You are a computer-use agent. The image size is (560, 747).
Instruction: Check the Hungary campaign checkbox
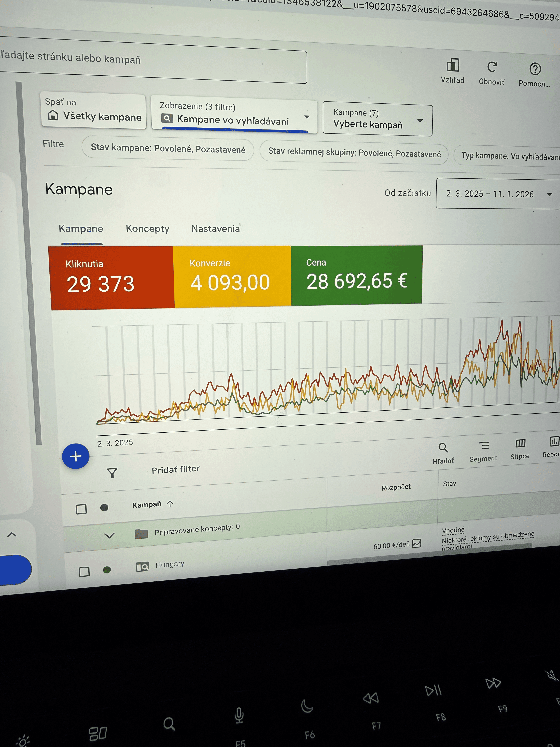[84, 572]
